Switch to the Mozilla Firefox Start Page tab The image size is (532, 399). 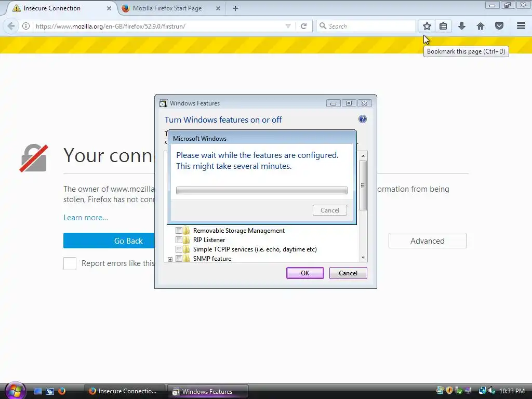coord(171,8)
